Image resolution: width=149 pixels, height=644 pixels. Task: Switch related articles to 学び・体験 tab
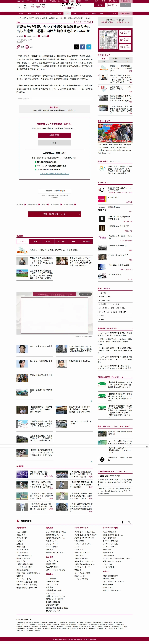61,242
